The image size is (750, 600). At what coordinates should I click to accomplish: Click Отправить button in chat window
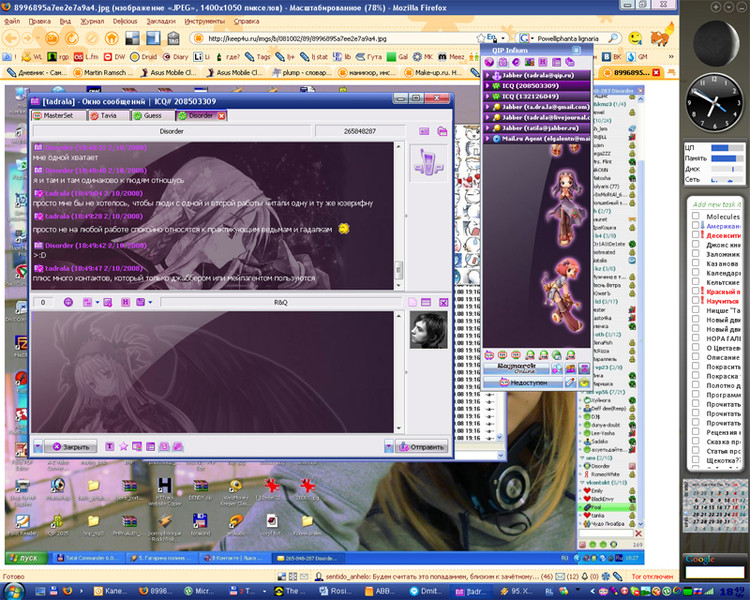click(421, 446)
